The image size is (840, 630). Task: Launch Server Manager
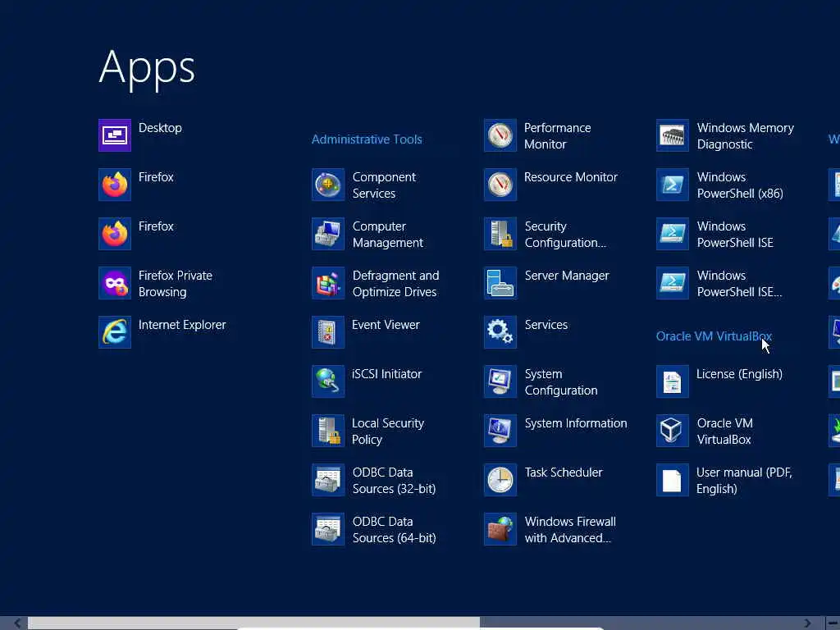[x=547, y=283]
